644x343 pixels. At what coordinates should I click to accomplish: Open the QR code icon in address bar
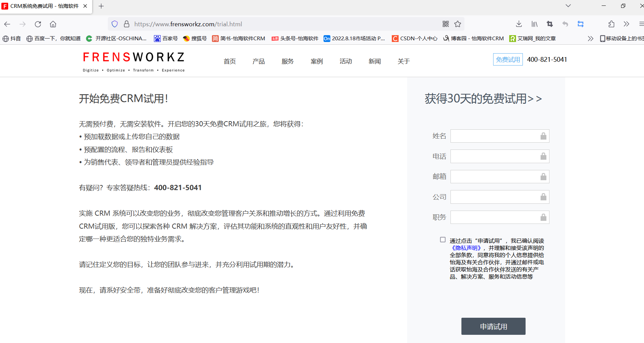tap(446, 24)
